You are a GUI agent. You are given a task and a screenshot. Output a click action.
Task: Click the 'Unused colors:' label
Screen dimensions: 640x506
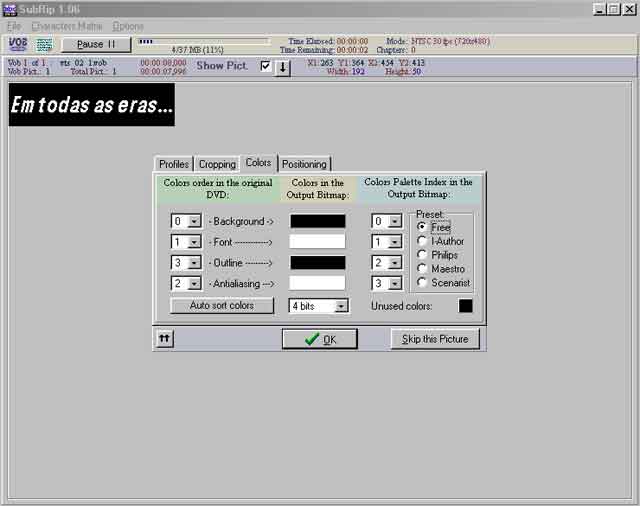401,306
